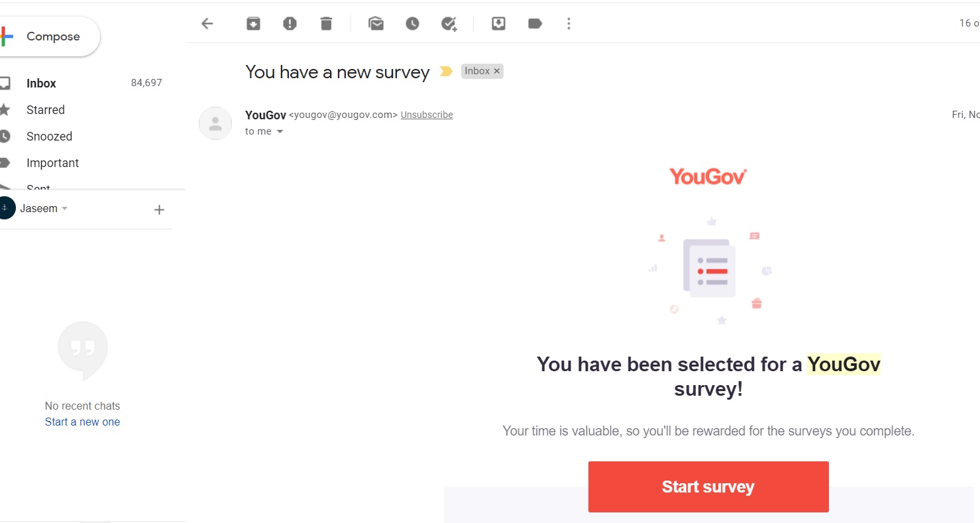Click the Unsubscribe link
This screenshot has width=980, height=523.
click(x=427, y=115)
